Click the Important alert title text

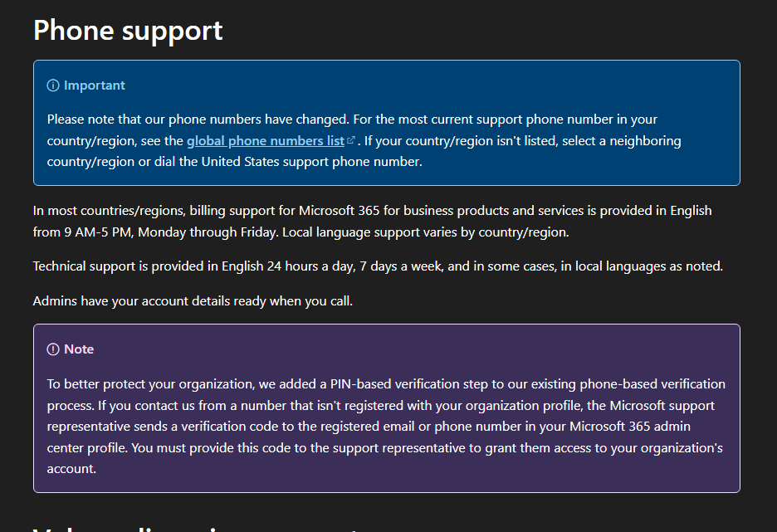(x=94, y=85)
